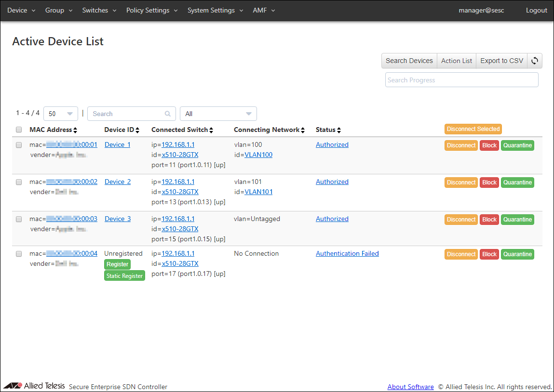Open the AMF menu

[264, 11]
